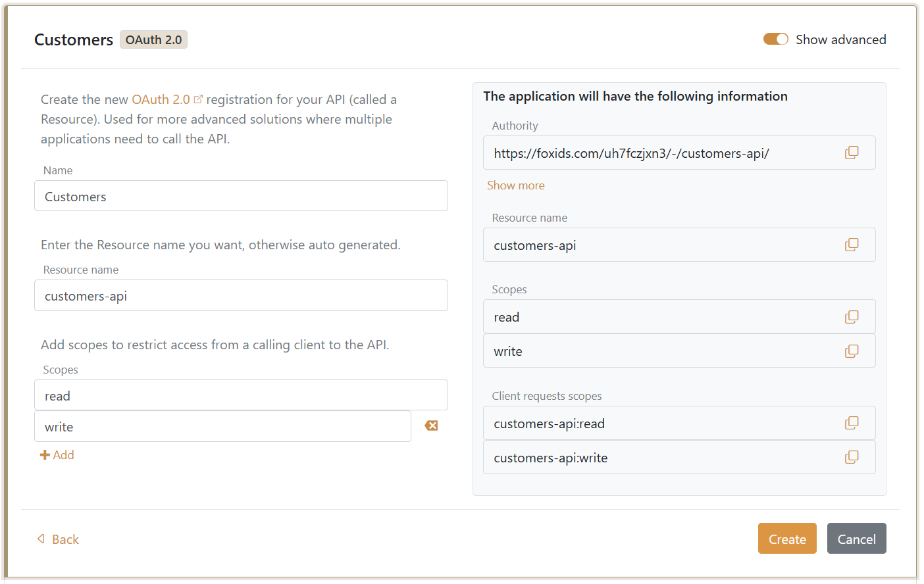924x584 pixels.
Task: Copy the customers-api:read client scope
Action: pos(852,423)
